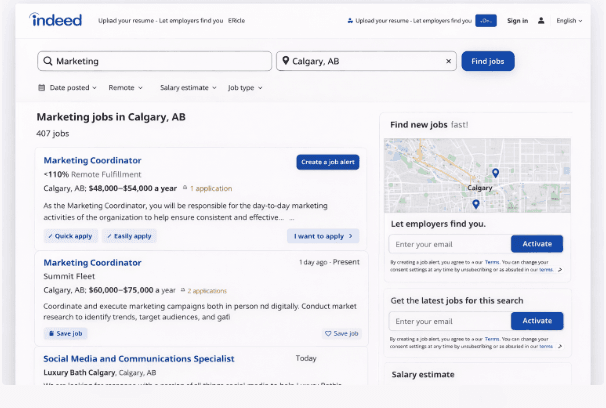Click email field under Get the latest jobs
Image resolution: width=606 pixels, height=408 pixels.
[x=450, y=321]
